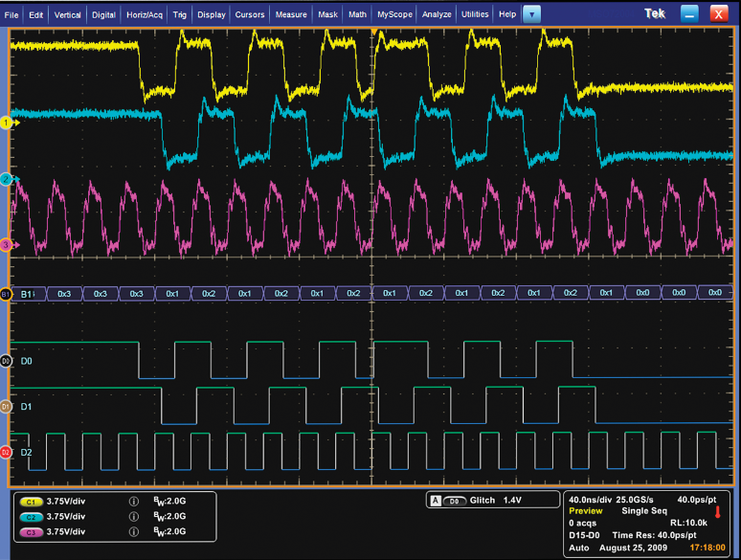Open the Vertical menu
This screenshot has width=741, height=560.
tap(68, 14)
